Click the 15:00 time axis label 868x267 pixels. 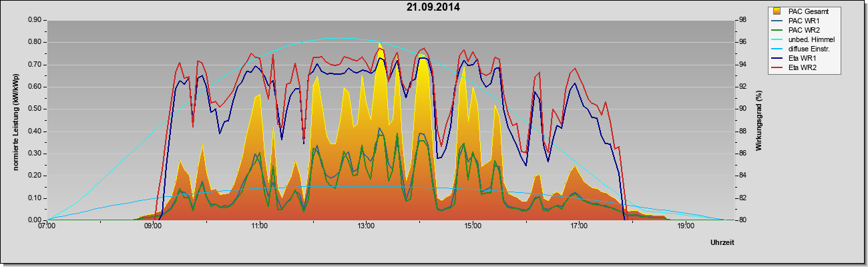click(x=473, y=226)
